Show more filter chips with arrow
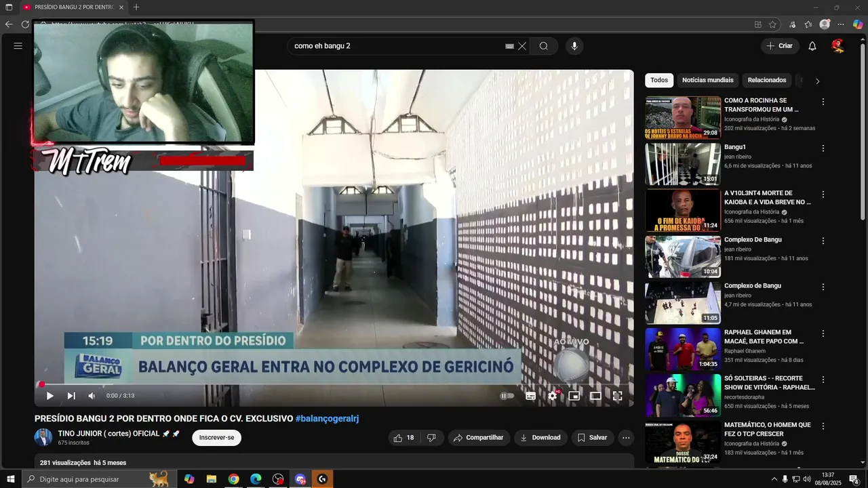 point(817,81)
